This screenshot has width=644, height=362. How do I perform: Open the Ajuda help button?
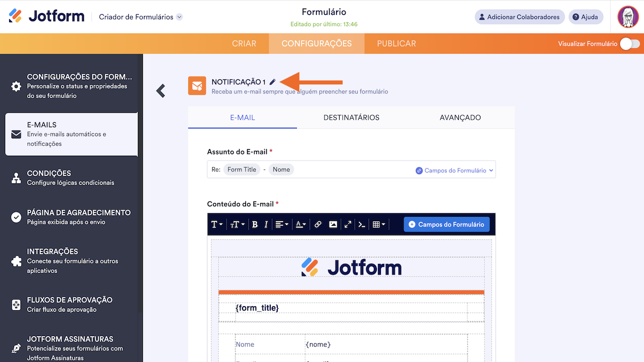[x=586, y=17]
